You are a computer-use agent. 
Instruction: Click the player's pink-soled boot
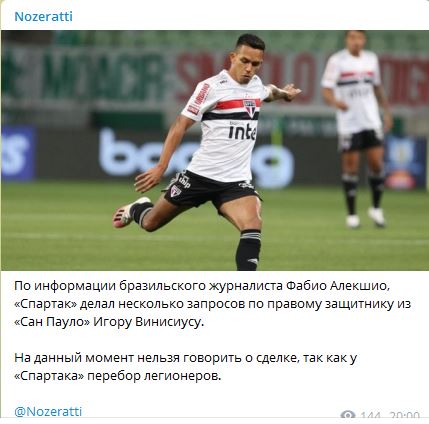tap(128, 213)
